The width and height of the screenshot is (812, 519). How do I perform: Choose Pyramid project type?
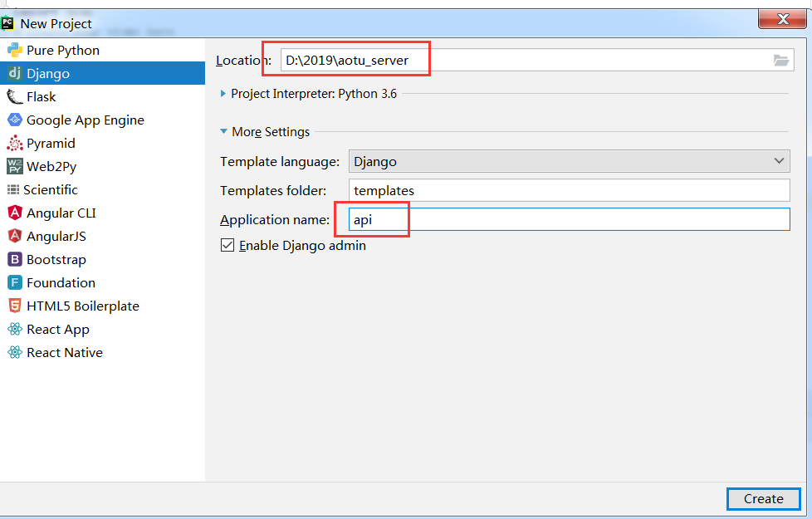point(102,144)
